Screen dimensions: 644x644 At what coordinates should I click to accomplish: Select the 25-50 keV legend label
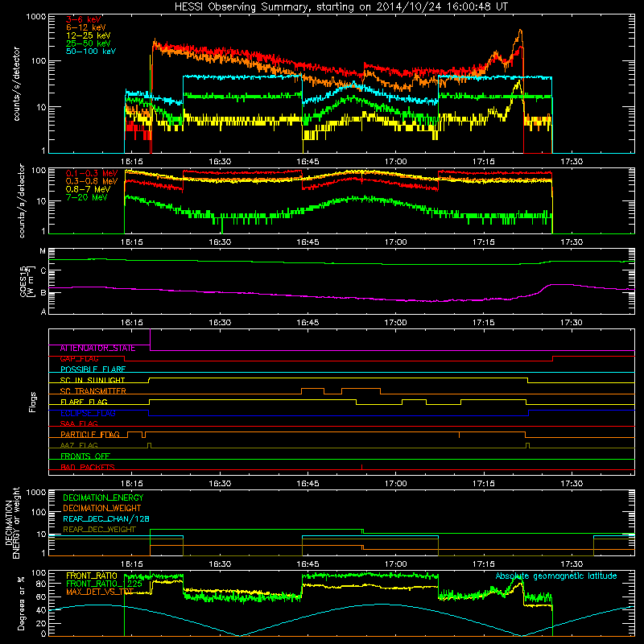point(89,43)
